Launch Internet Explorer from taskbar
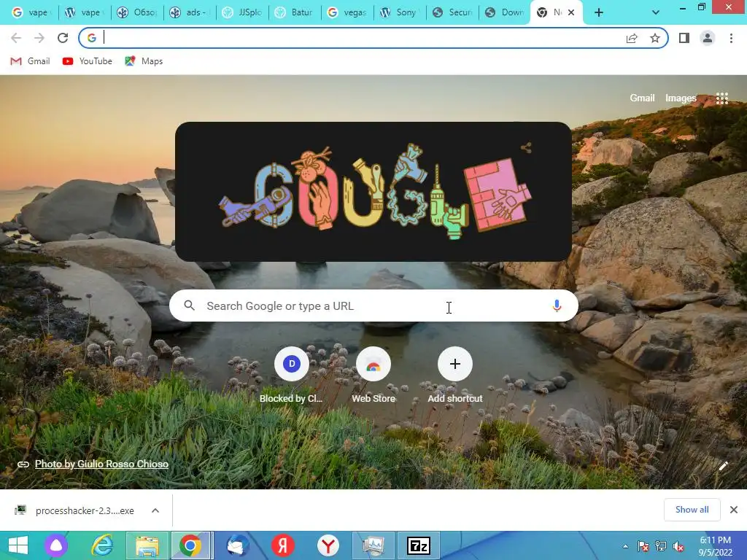The image size is (747, 560). (x=102, y=545)
